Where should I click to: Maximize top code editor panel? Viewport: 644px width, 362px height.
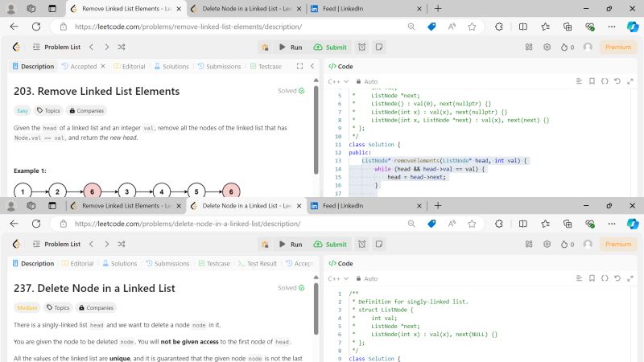[x=630, y=81]
